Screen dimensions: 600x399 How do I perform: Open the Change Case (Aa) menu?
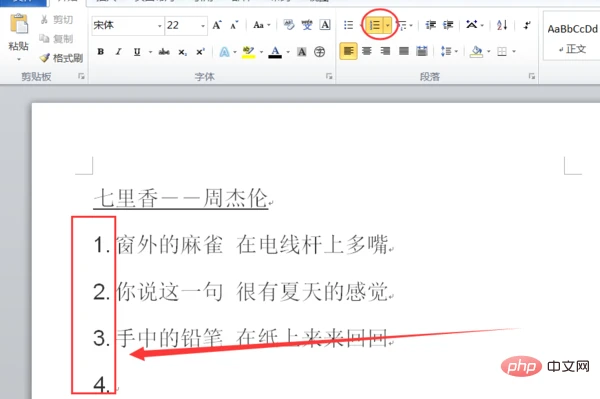(x=261, y=25)
